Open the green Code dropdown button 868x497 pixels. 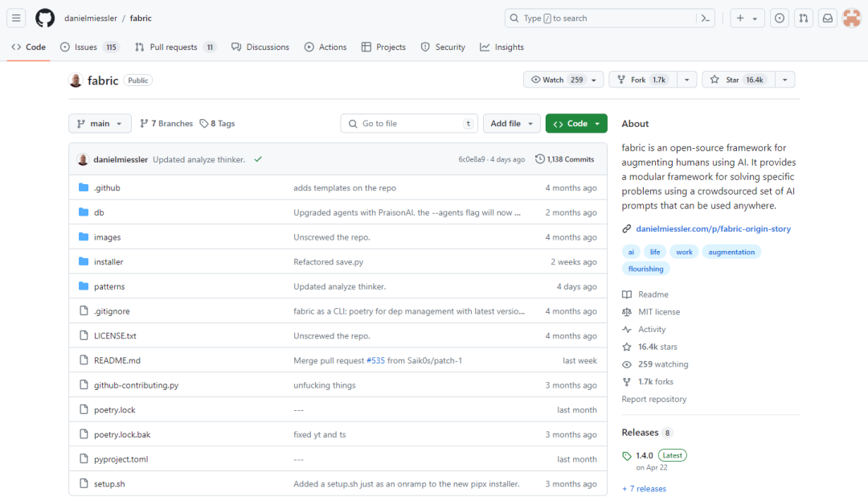pos(576,124)
